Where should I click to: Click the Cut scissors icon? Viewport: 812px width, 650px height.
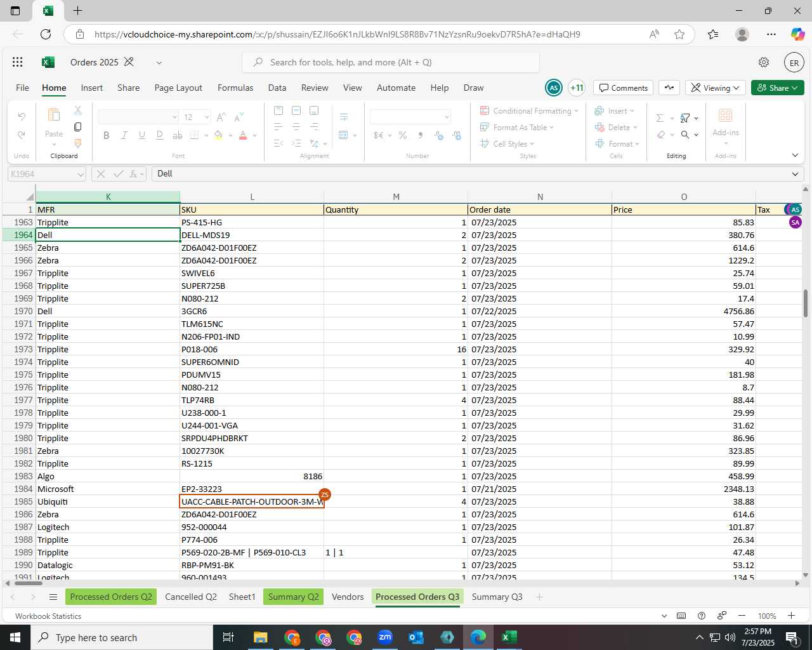pyautogui.click(x=78, y=110)
